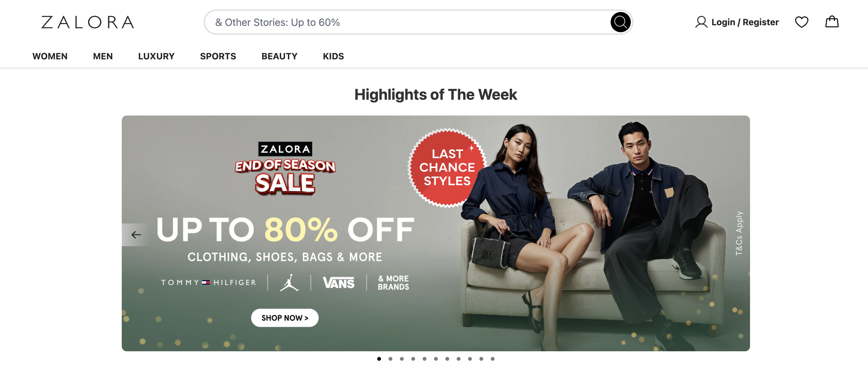This screenshot has height=380, width=868.
Task: Select the first carousel dot indicator
Action: click(379, 359)
